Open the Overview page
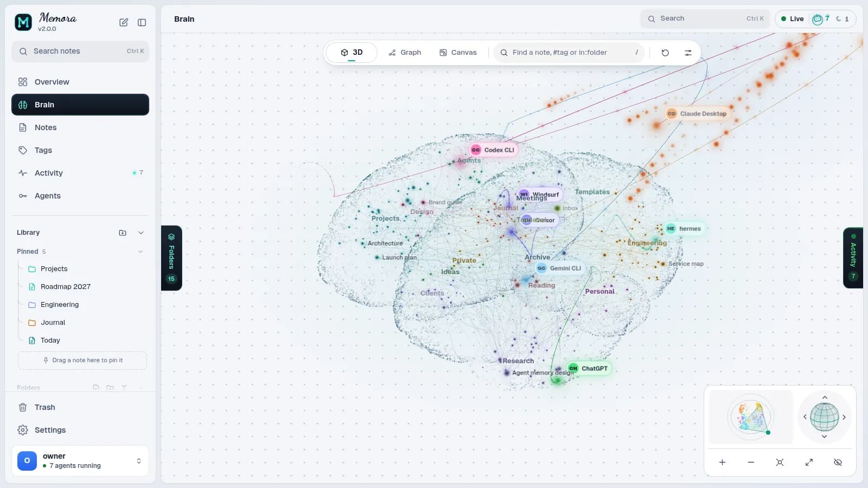Viewport: 868px width, 488px height. pyautogui.click(x=80, y=82)
